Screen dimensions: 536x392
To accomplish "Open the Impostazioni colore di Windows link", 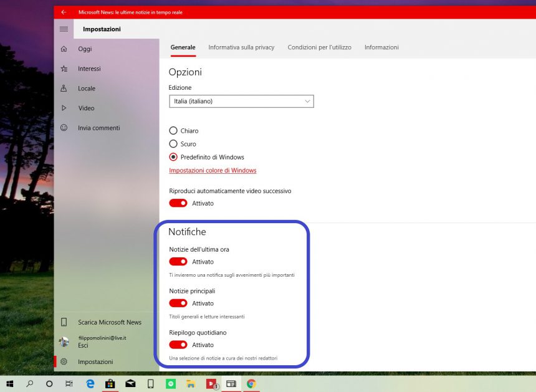I will tap(213, 170).
